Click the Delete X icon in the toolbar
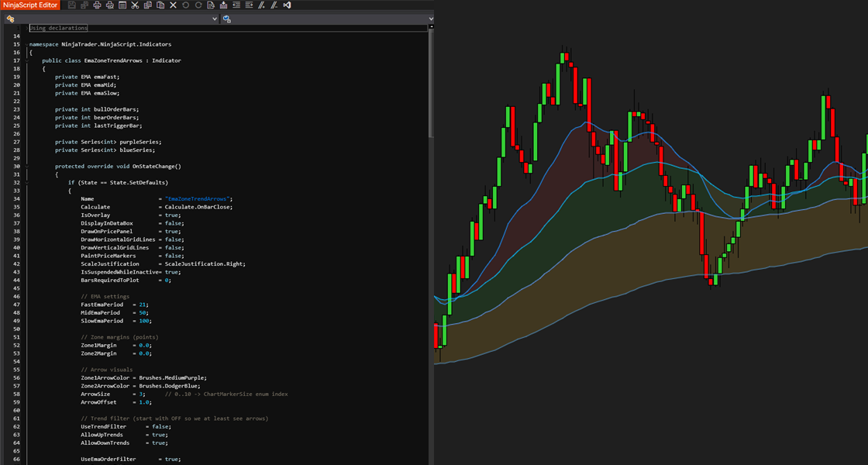The height and width of the screenshot is (465, 868). coord(173,5)
